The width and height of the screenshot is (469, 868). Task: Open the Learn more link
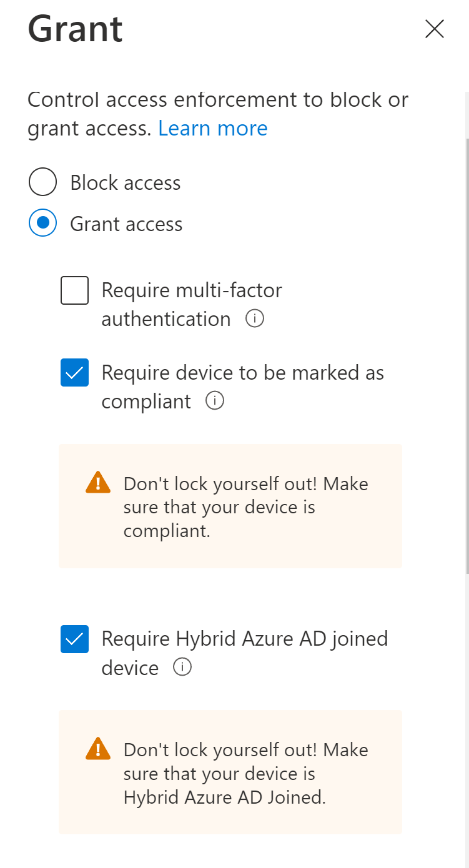tap(213, 128)
